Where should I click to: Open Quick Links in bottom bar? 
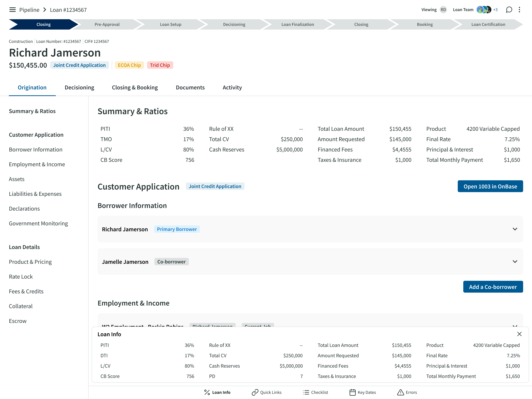point(267,392)
